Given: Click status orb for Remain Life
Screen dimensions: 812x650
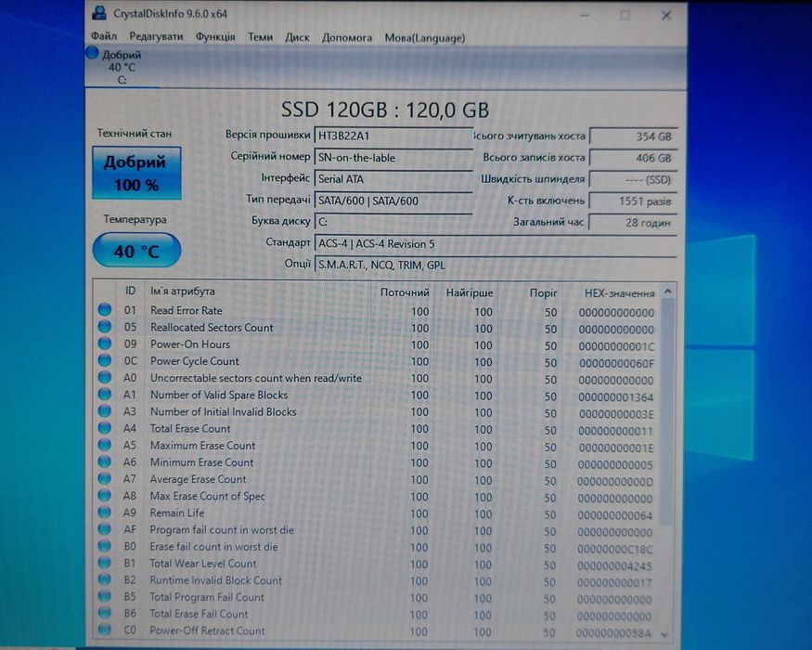Looking at the screenshot, I should point(105,513).
